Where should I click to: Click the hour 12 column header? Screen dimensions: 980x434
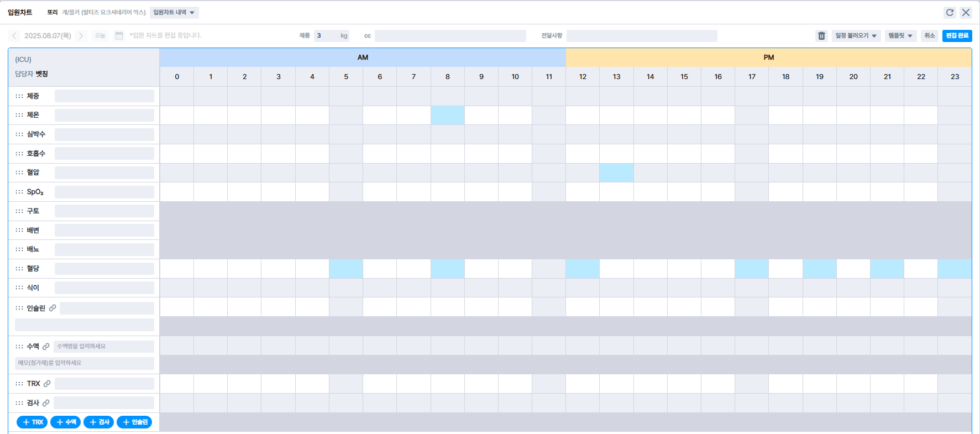583,77
